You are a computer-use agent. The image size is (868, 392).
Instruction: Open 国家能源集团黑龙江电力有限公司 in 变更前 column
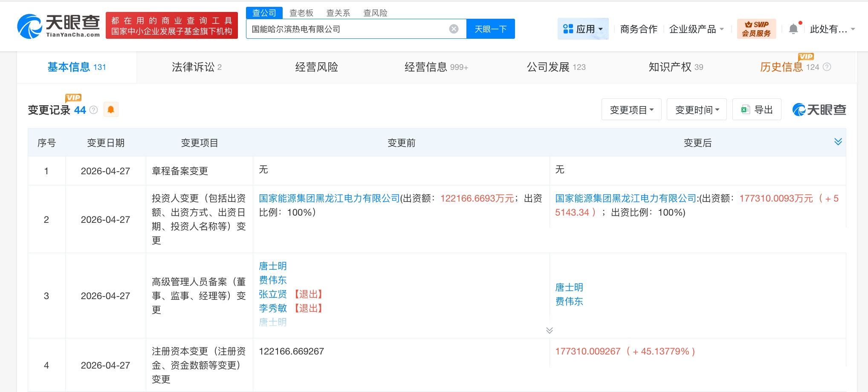[330, 198]
